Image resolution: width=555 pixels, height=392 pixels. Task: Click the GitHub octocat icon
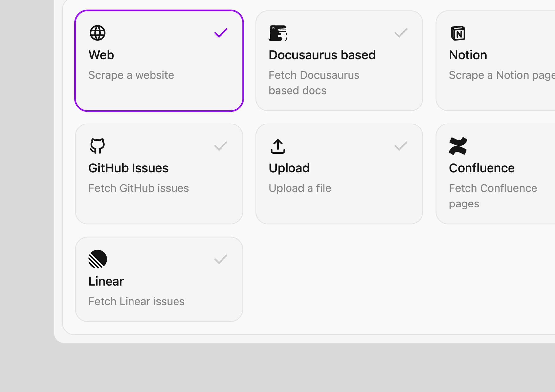97,146
